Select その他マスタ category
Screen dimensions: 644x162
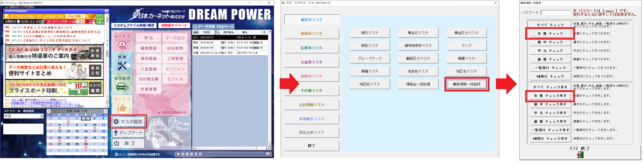312,91
